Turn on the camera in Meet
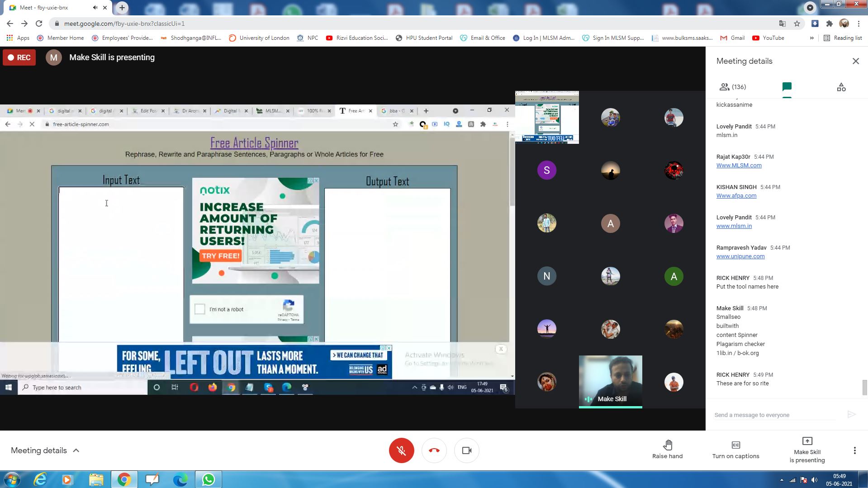 pos(466,450)
